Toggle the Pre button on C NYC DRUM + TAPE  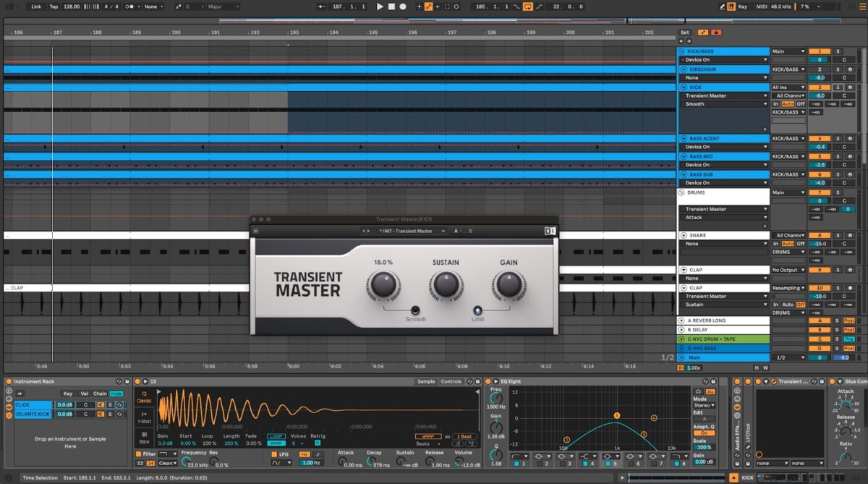849,339
